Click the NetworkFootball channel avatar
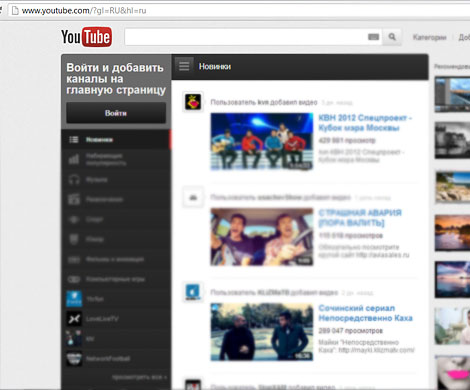This screenshot has height=390, width=470. [74, 359]
